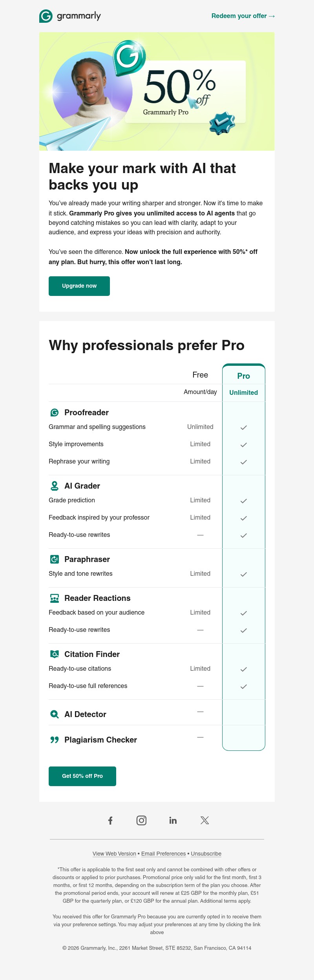The height and width of the screenshot is (980, 314).
Task: Click the AI Grader icon
Action: pos(55,486)
